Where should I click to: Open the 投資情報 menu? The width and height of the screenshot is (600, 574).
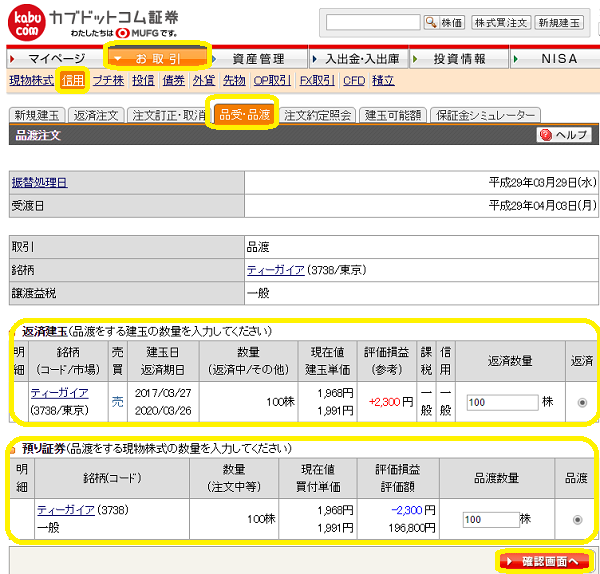[x=459, y=59]
